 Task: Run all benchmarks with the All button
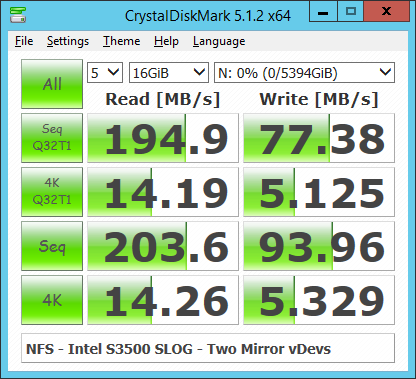coord(52,84)
